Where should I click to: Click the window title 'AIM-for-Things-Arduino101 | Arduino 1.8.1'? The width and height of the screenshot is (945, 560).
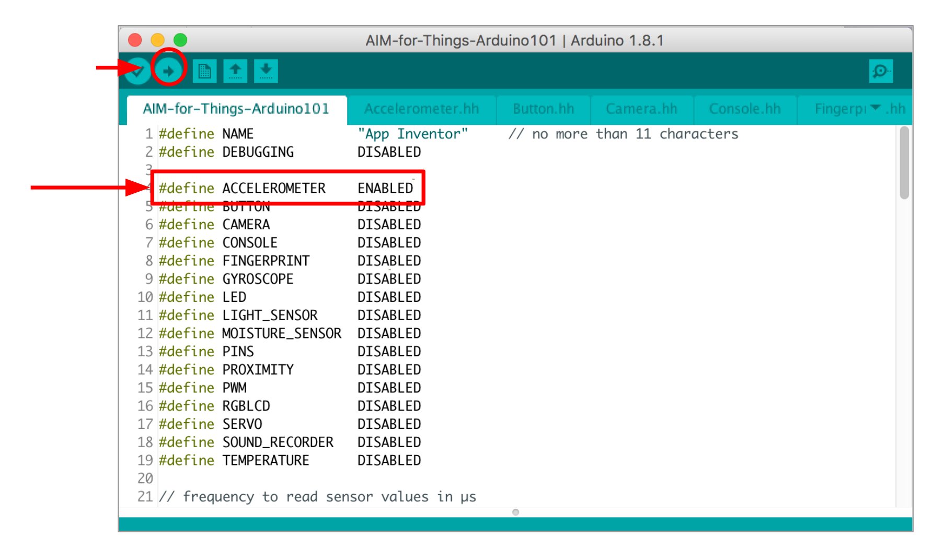pyautogui.click(x=515, y=40)
